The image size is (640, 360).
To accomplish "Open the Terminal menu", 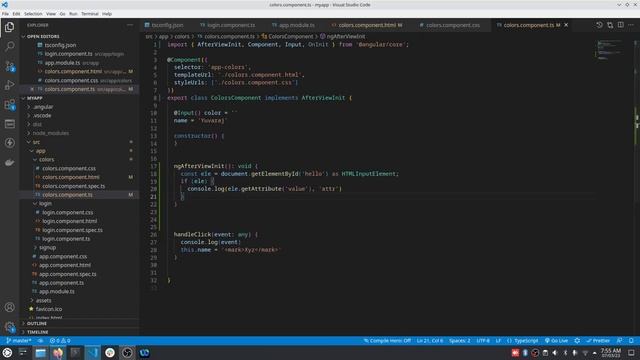I will click(x=90, y=13).
